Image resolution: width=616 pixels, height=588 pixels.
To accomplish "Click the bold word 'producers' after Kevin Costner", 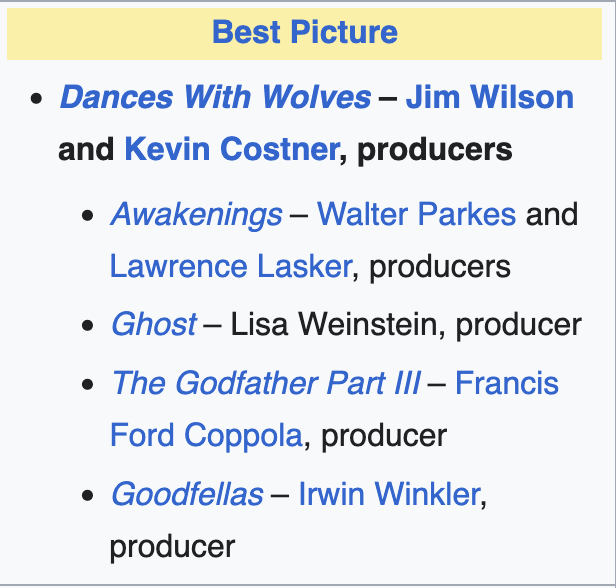I will (x=435, y=150).
